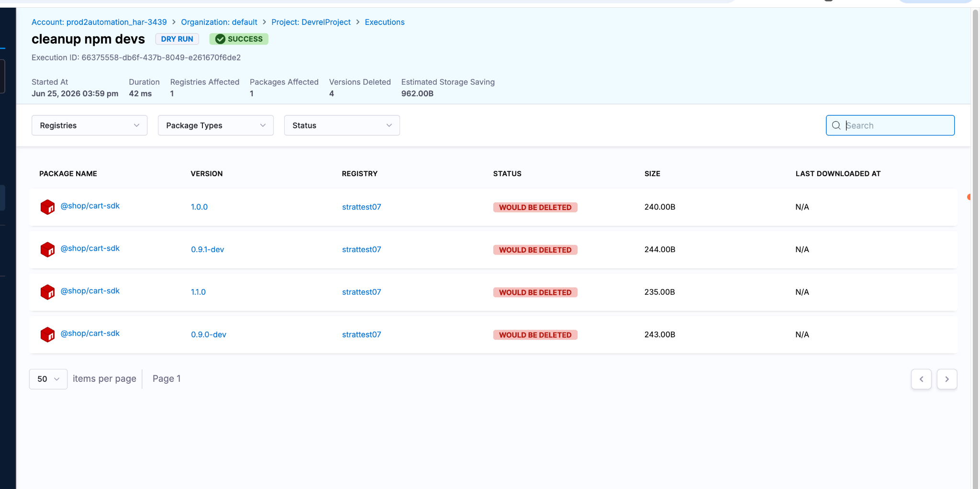Screen dimensions: 980x489
Task: Open @shop/cart-sdk package in 1.1.0 row
Action: [x=90, y=291]
